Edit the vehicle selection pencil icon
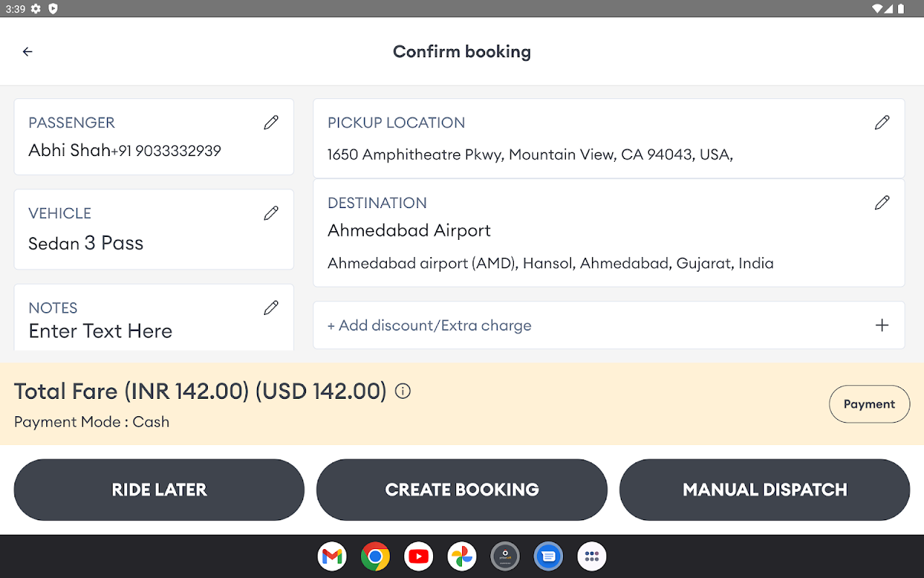Viewport: 924px width, 578px height. coord(271,213)
